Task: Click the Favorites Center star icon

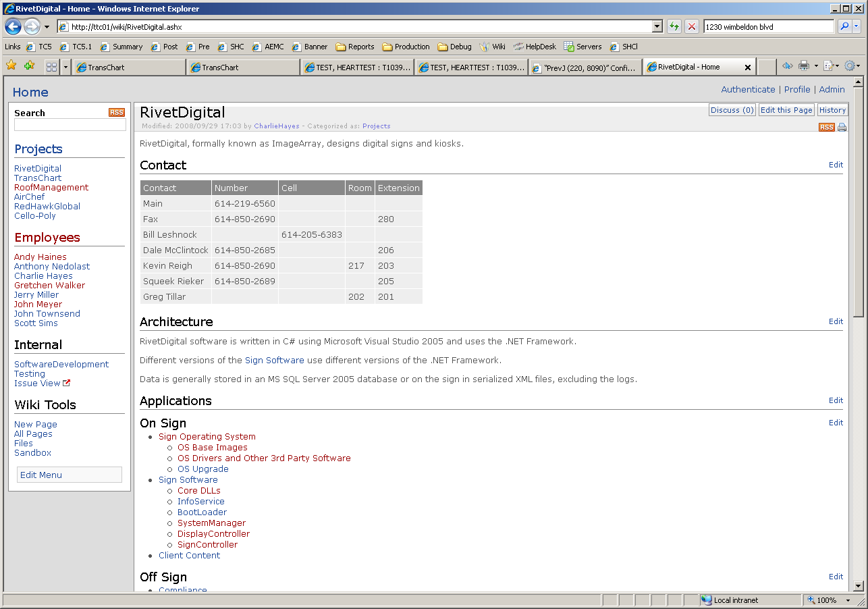Action: [x=11, y=65]
